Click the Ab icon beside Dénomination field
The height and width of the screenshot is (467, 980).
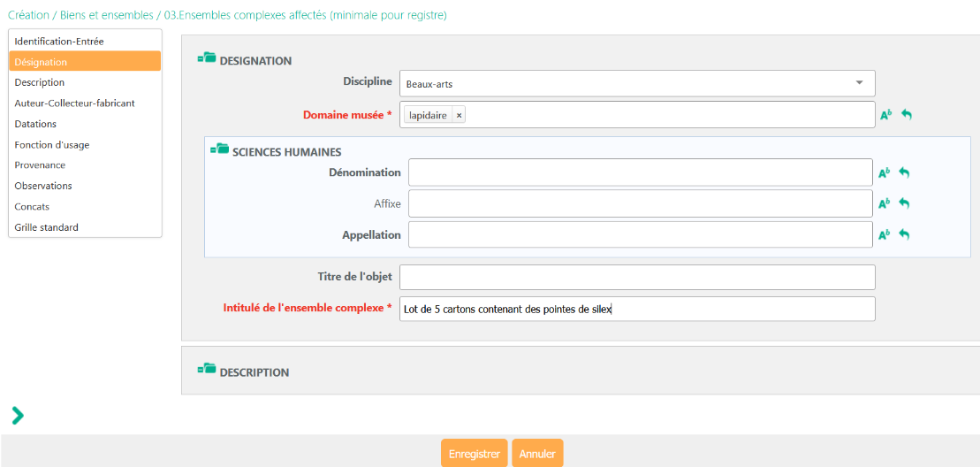(883, 173)
